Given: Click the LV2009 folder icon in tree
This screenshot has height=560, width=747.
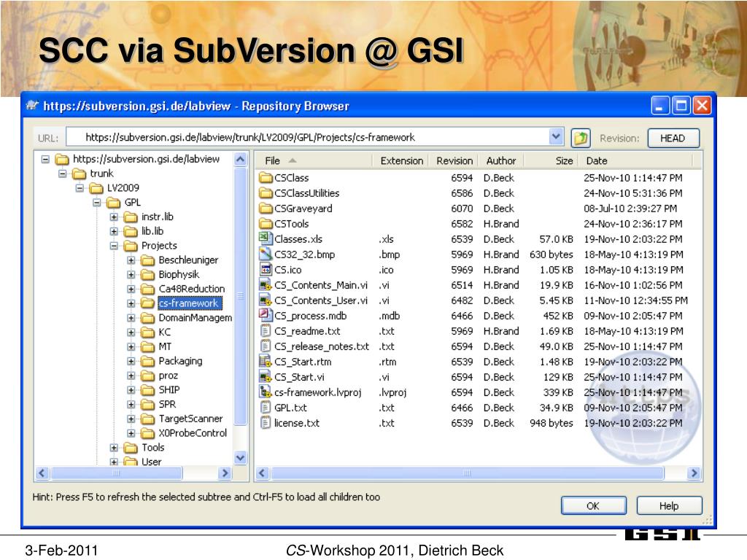Looking at the screenshot, I should tap(96, 188).
